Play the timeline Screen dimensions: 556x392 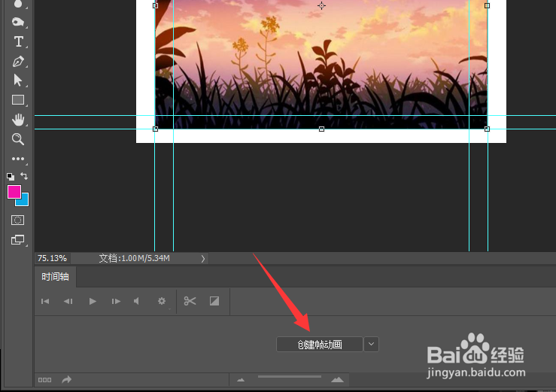click(x=93, y=301)
